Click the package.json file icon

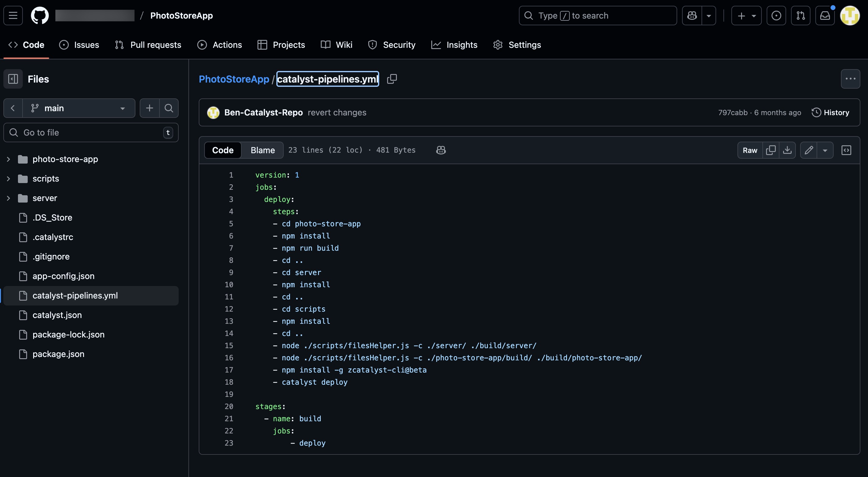pos(23,354)
